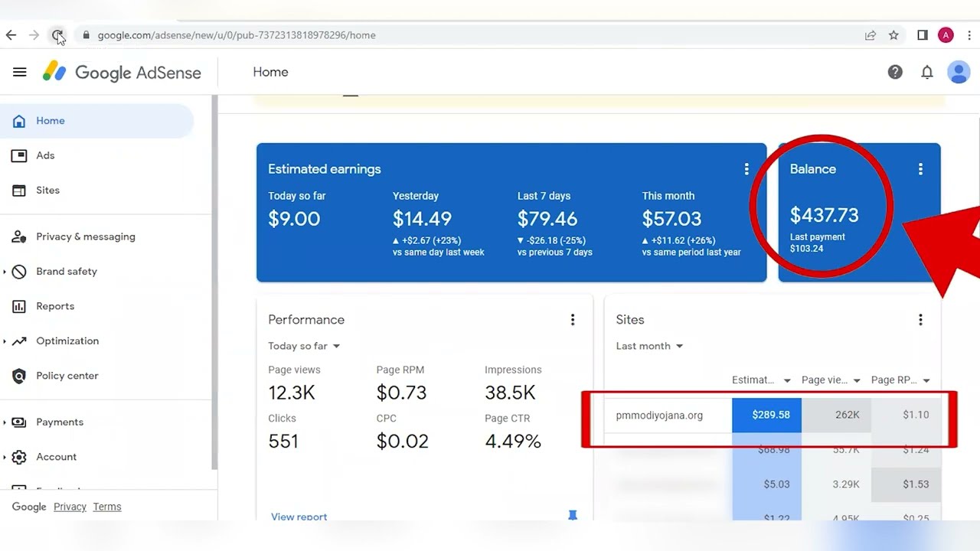The width and height of the screenshot is (980, 551).
Task: Click the $289.58 estimated earnings cell
Action: click(766, 415)
